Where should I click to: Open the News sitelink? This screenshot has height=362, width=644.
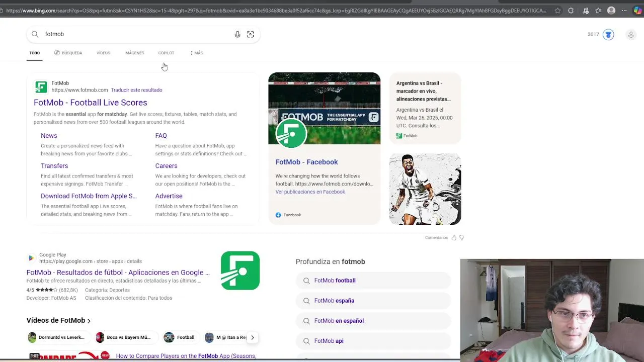49,136
